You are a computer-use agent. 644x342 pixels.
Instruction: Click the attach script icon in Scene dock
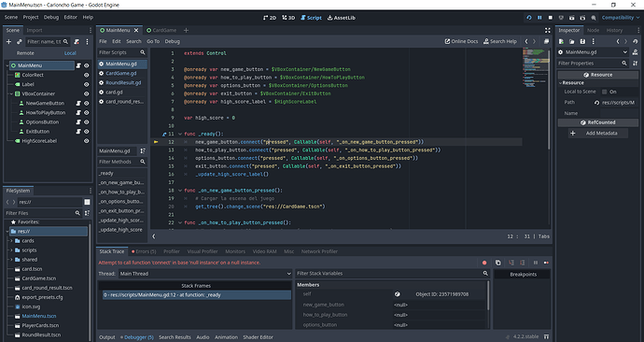point(77,41)
